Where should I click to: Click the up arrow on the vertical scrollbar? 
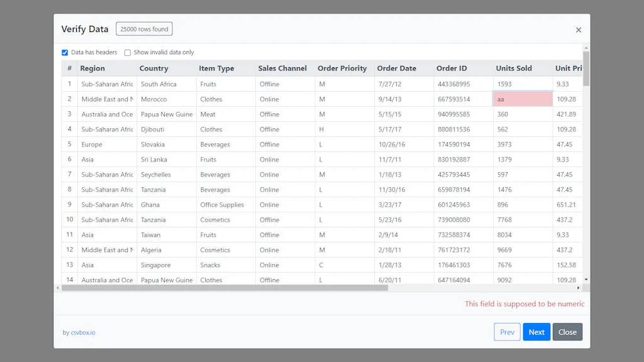click(x=586, y=47)
